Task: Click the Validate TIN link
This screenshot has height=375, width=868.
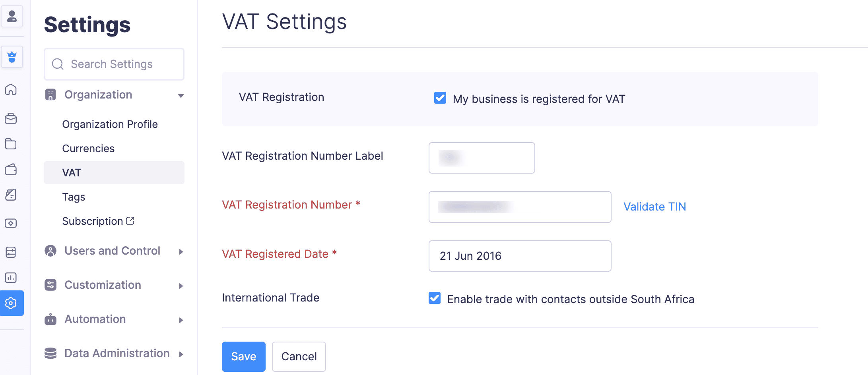Action: [x=654, y=207]
